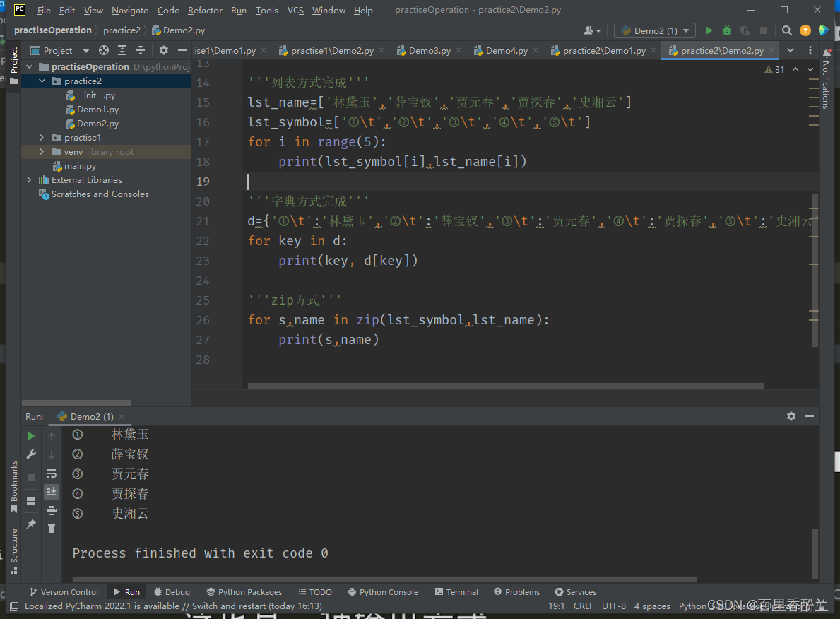Open the Problems tool window
This screenshot has height=619, width=840.
pos(517,591)
